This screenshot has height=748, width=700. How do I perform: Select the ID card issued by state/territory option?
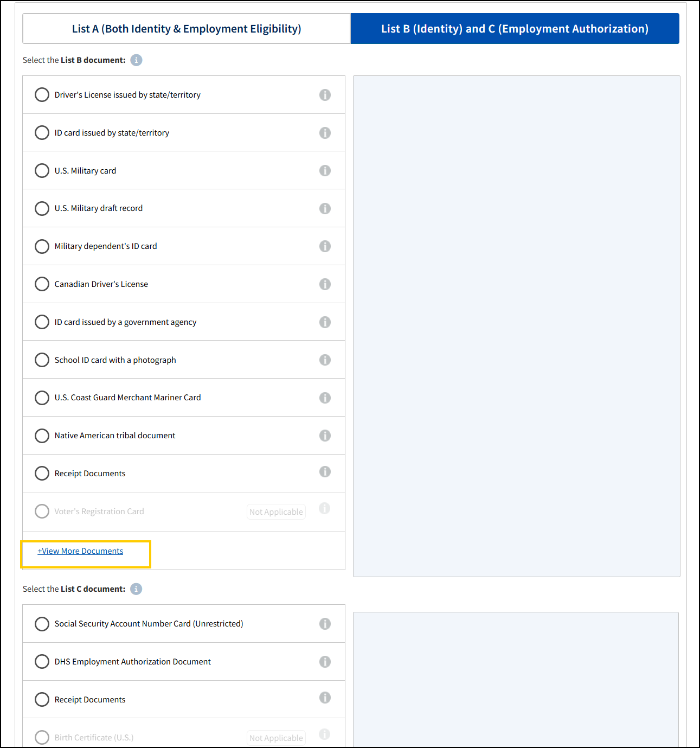click(x=42, y=132)
